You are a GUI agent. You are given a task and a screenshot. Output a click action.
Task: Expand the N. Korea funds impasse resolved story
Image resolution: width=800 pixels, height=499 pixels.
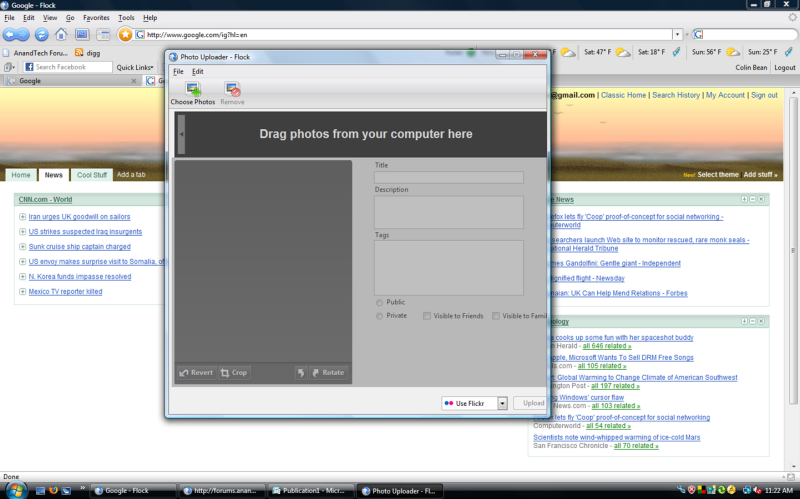tap(22, 277)
